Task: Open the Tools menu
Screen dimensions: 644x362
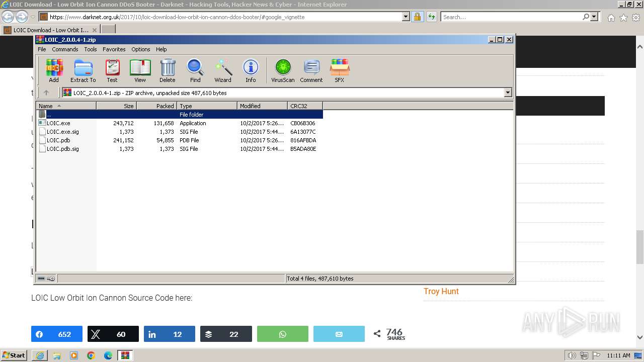Action: click(91, 49)
